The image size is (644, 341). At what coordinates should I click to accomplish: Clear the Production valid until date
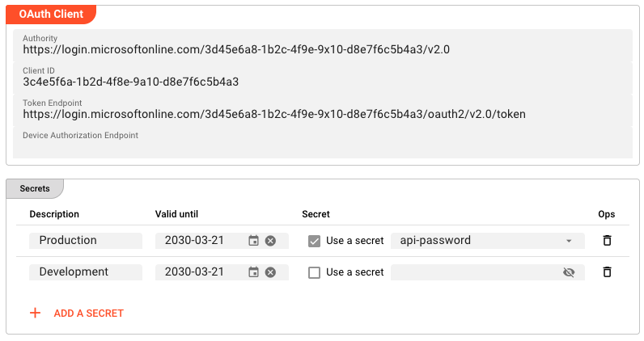click(270, 241)
